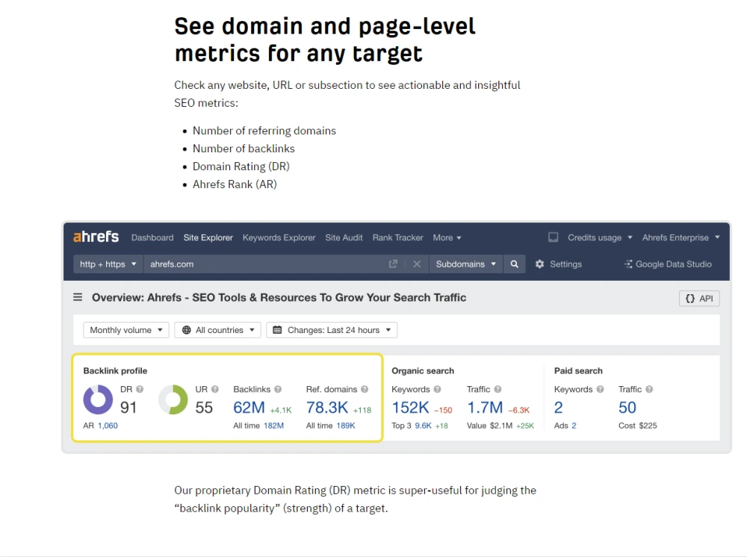Click Paid search Traffic help icon

tap(649, 389)
